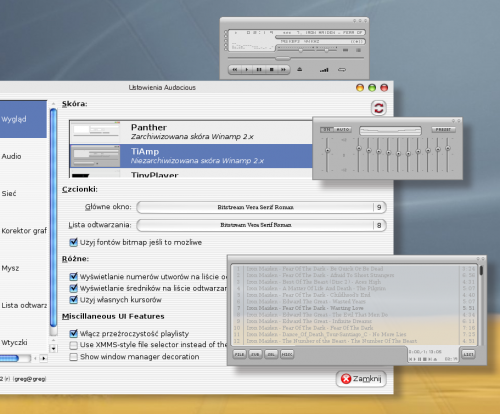This screenshot has width=500, height=414.
Task: Select playlist track 7 Wasting Love
Action: click(x=355, y=308)
